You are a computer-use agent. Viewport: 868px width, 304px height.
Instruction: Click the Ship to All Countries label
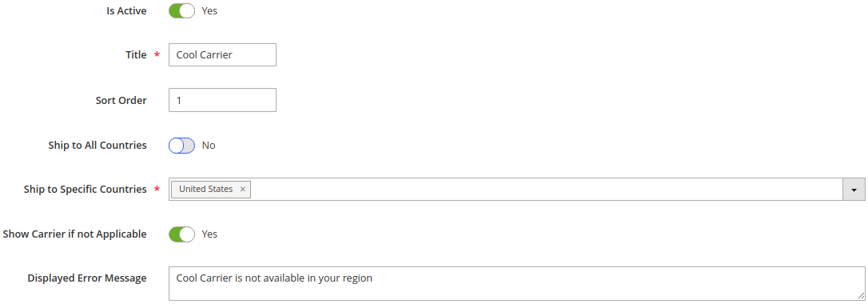click(x=98, y=145)
